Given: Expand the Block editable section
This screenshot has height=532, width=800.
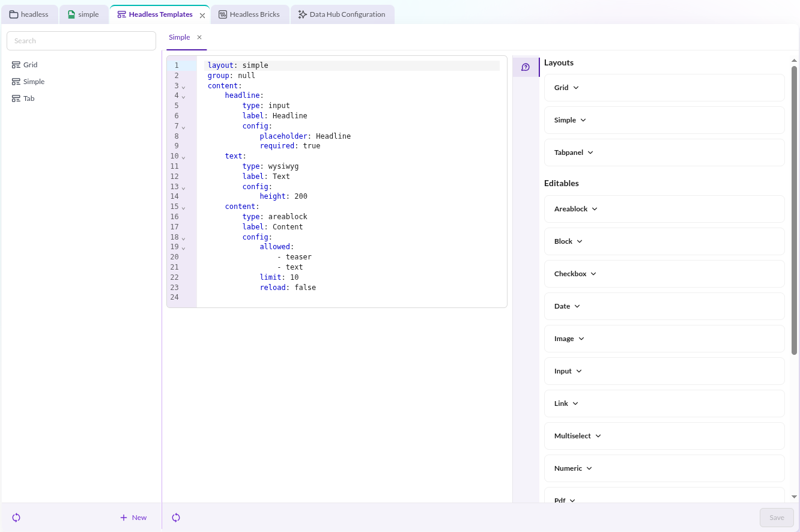Looking at the screenshot, I should point(664,241).
